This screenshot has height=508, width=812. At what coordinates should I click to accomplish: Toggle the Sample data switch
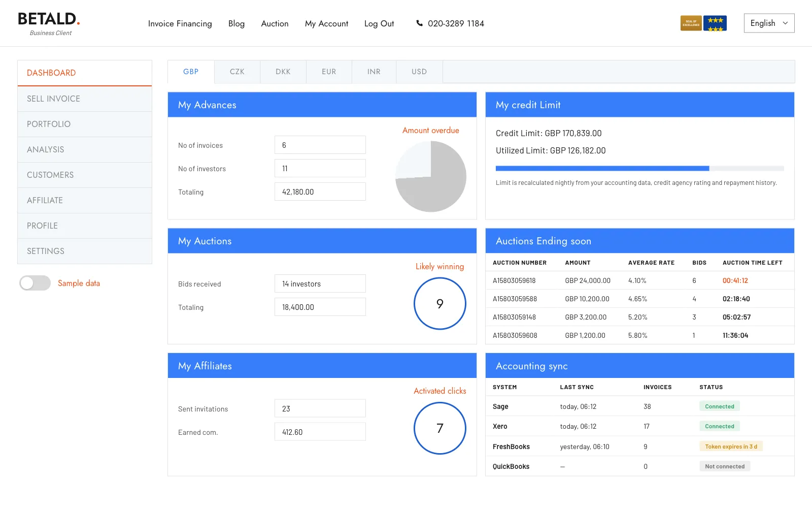[x=35, y=283]
